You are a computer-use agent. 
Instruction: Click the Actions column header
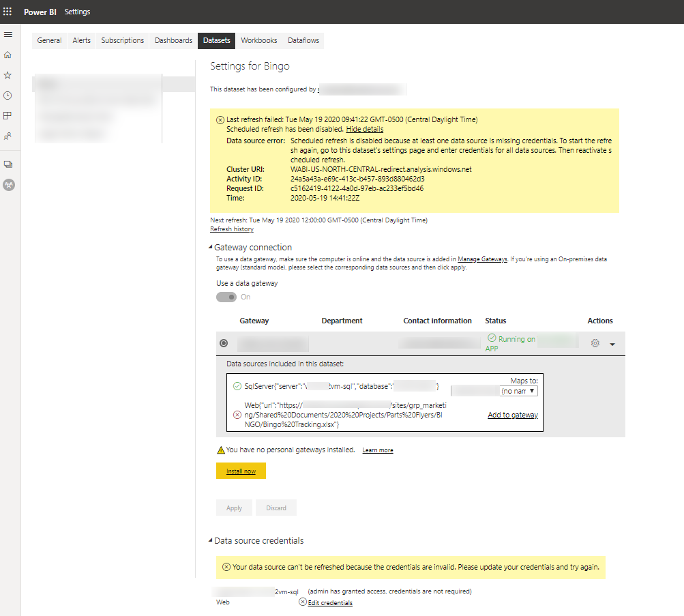(600, 321)
